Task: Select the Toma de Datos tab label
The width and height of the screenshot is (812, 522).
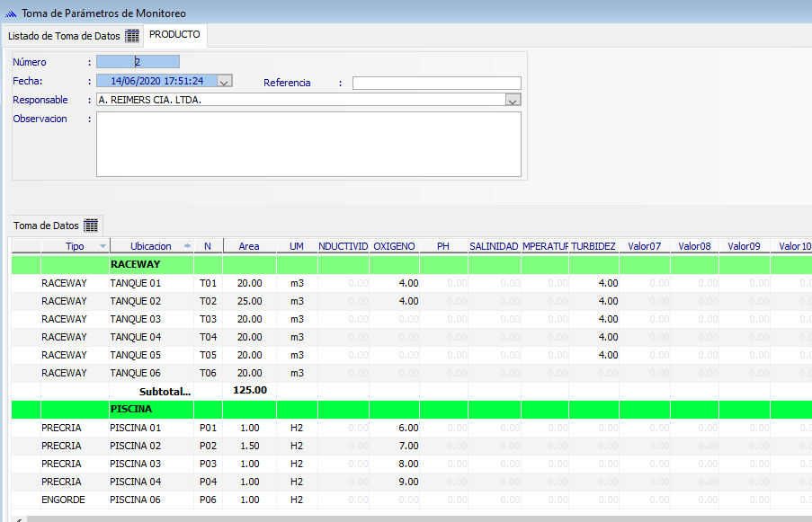Action: click(x=46, y=226)
